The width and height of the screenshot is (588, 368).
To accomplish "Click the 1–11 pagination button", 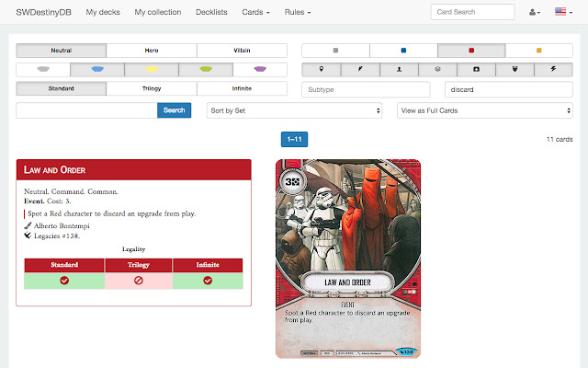I will (294, 139).
